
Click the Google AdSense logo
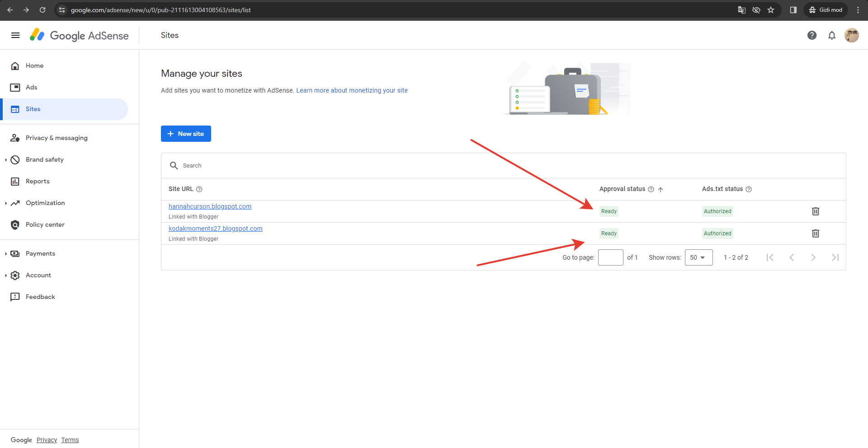click(79, 35)
